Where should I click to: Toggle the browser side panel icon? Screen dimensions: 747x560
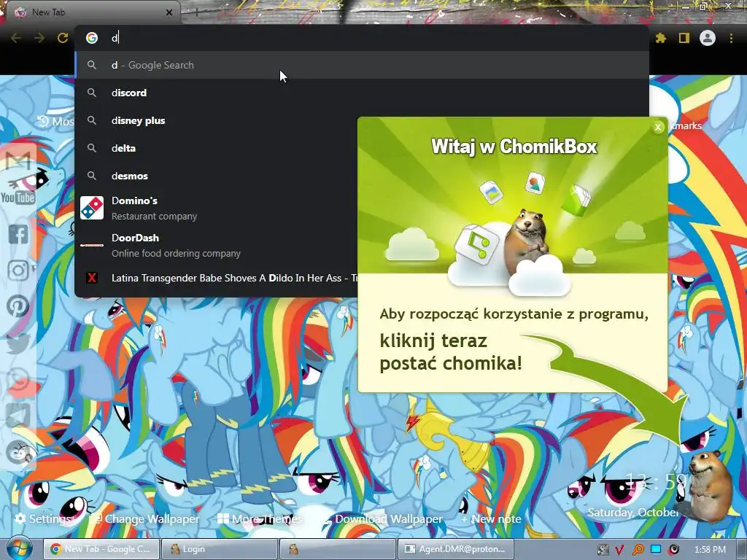684,38
